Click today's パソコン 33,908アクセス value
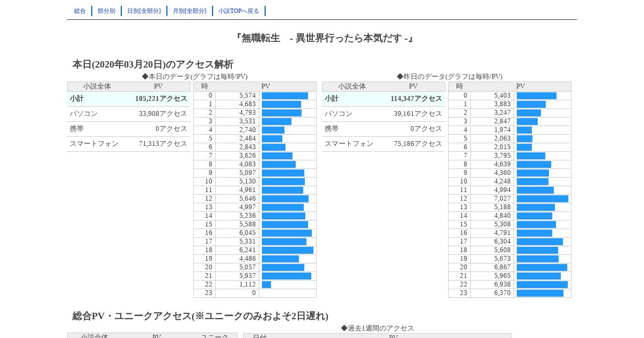 point(163,114)
